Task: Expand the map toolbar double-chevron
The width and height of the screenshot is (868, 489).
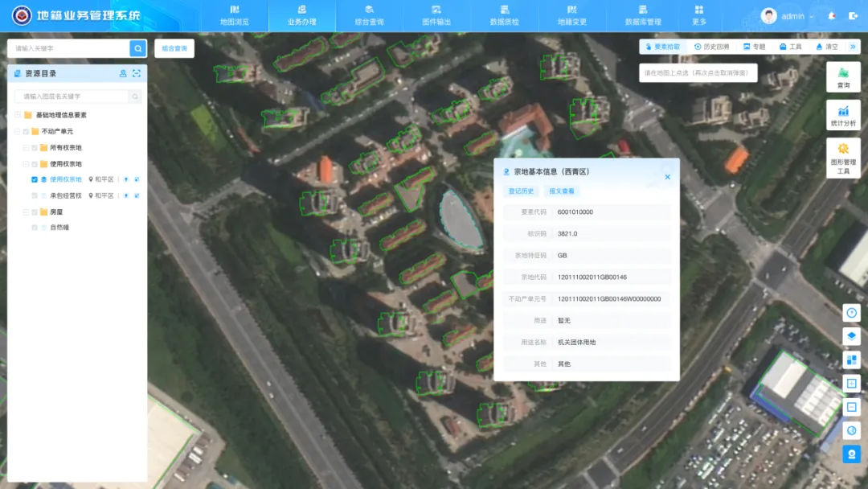Action: pyautogui.click(x=854, y=47)
